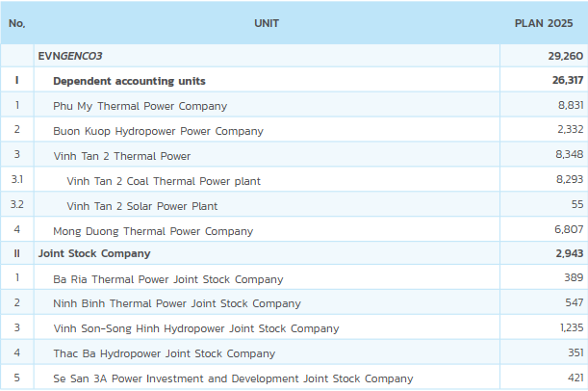588x391 pixels.
Task: Select the value 1,235
Action: (572, 327)
